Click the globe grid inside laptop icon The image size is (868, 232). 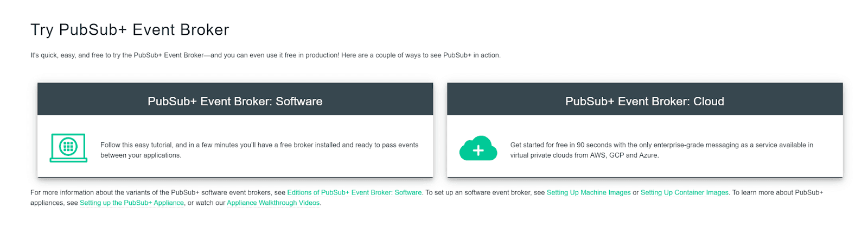(68, 146)
